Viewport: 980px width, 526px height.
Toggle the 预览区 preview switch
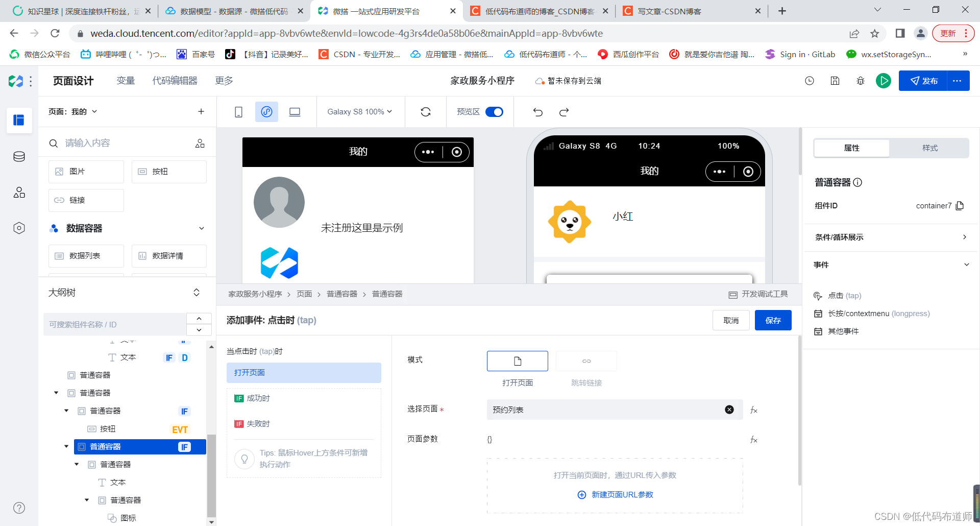pos(494,112)
